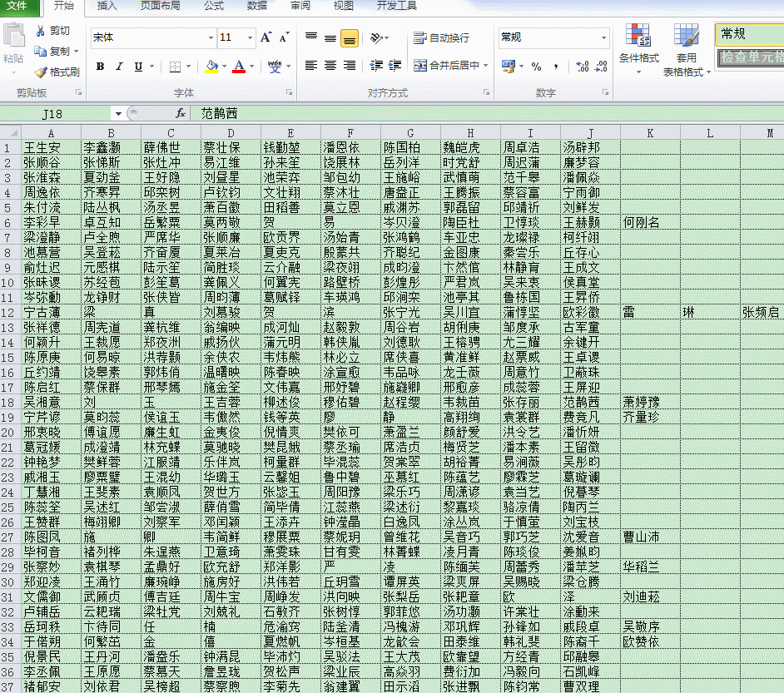Click the decrease indent icon
This screenshot has height=693, width=784.
pos(376,66)
